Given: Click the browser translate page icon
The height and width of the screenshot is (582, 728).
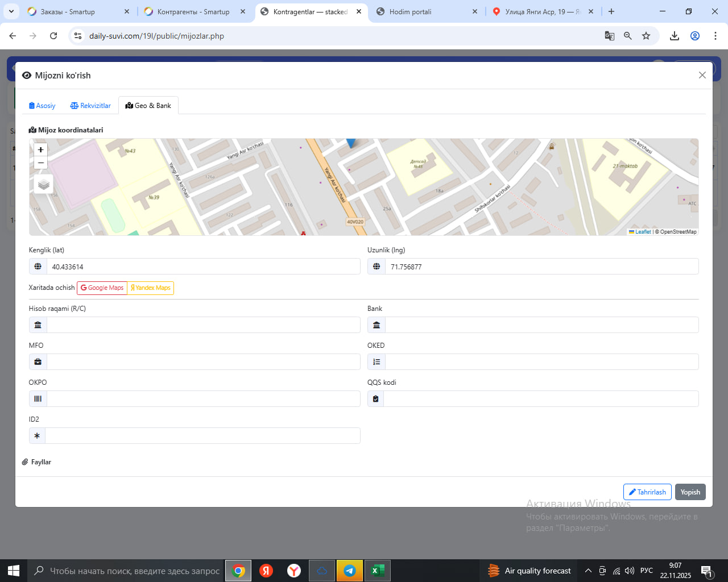Looking at the screenshot, I should tap(609, 36).
